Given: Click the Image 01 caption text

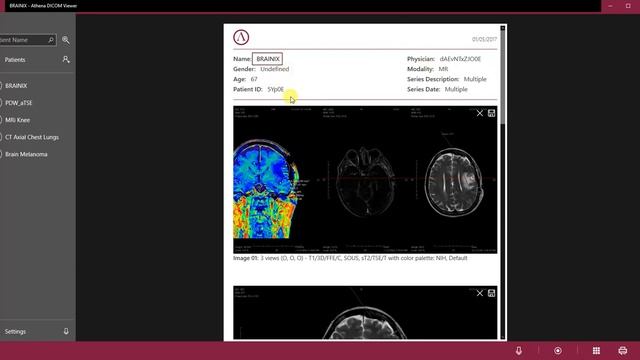Looking at the screenshot, I should click(350, 258).
